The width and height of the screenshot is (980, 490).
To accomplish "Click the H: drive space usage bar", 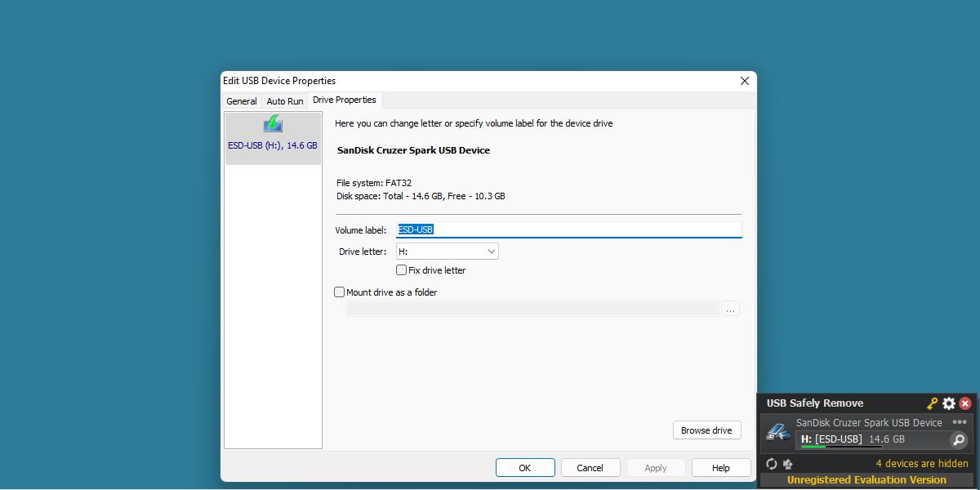I will (841, 448).
